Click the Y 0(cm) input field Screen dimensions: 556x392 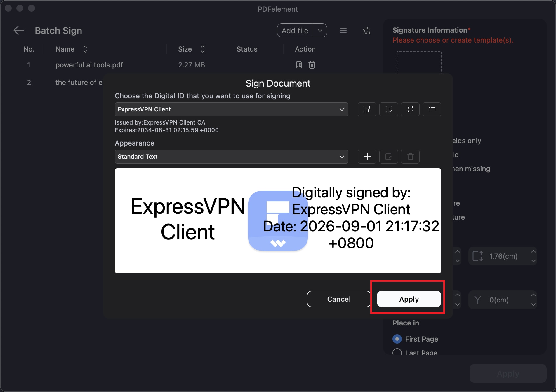[503, 300]
